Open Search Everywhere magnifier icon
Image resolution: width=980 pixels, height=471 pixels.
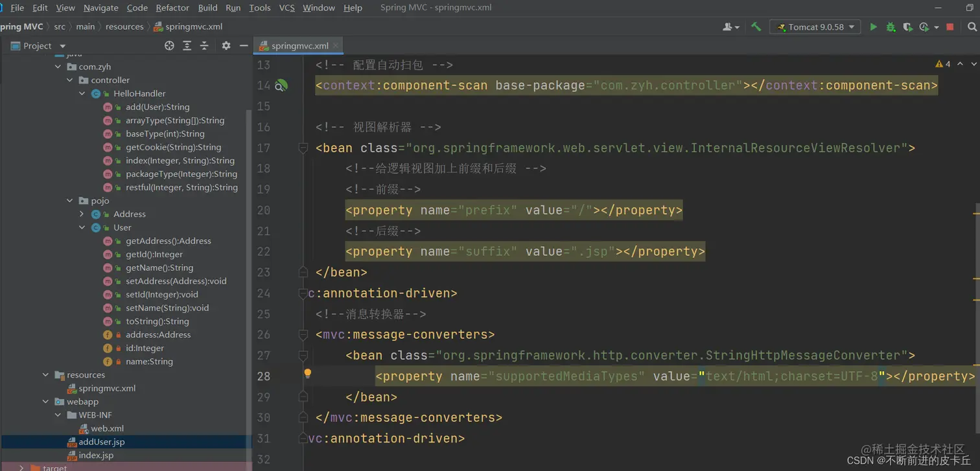click(972, 27)
